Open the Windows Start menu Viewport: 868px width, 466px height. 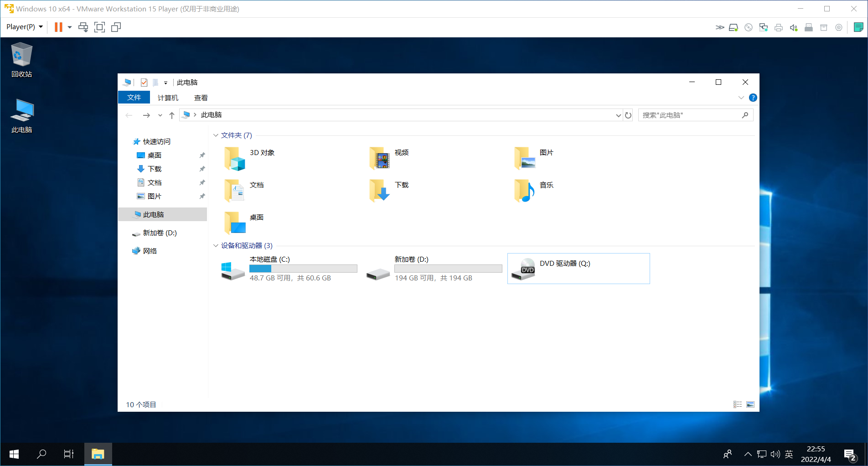coord(14,454)
